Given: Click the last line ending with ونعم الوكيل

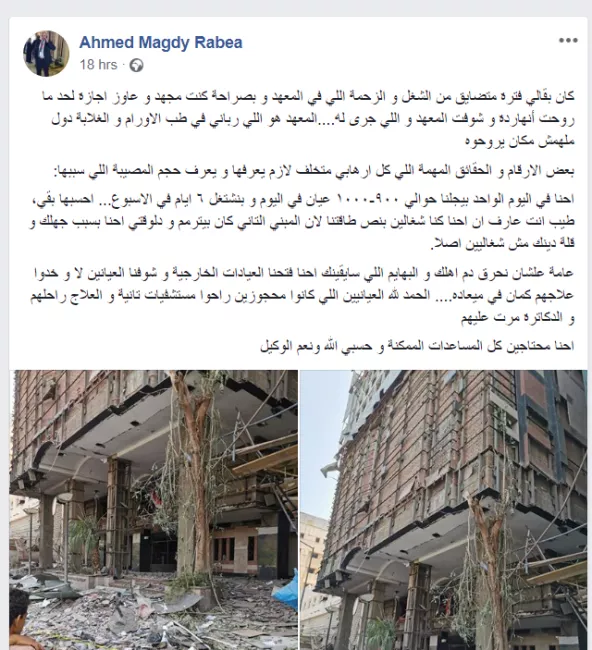Looking at the screenshot, I should [x=417, y=345].
